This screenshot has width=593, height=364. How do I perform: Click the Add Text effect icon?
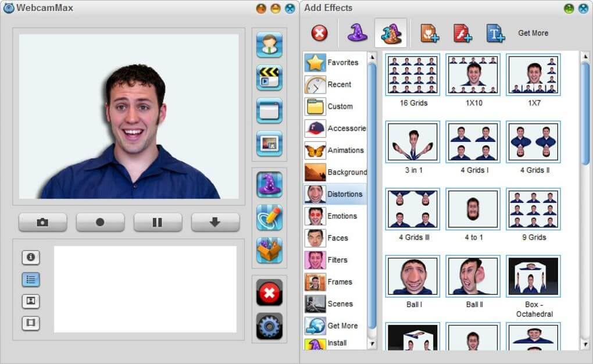[x=495, y=33]
